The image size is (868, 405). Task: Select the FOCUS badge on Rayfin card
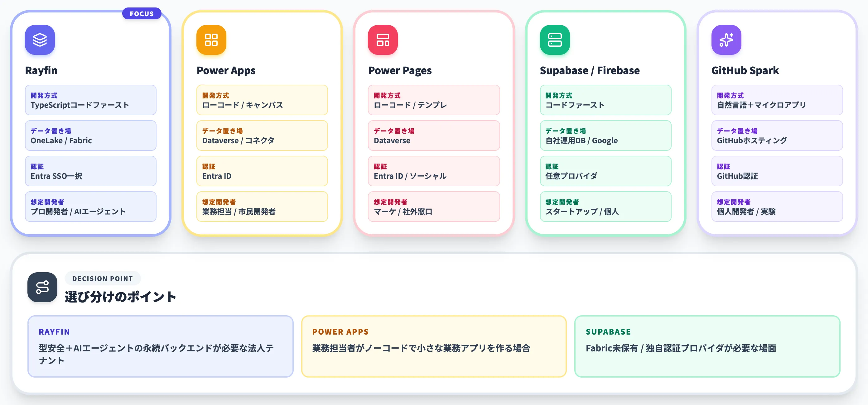click(x=142, y=13)
